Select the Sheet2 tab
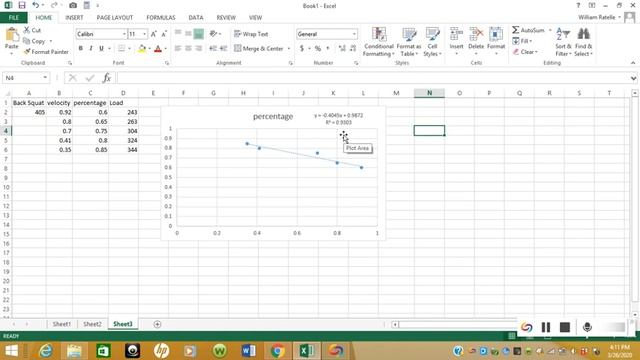This screenshot has width=640, height=360. (92, 324)
